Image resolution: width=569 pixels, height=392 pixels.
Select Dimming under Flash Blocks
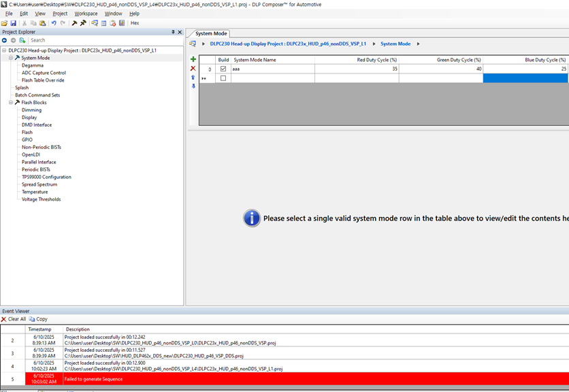pos(31,110)
